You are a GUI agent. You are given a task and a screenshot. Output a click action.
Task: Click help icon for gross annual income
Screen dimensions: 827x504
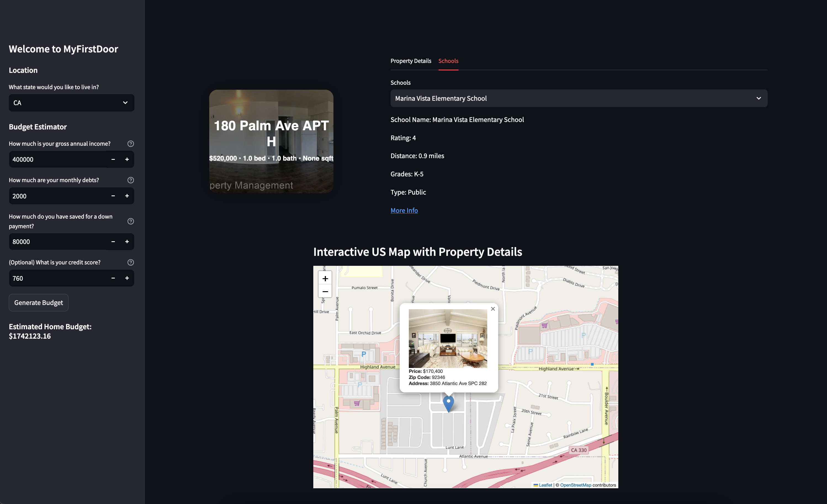click(x=131, y=144)
